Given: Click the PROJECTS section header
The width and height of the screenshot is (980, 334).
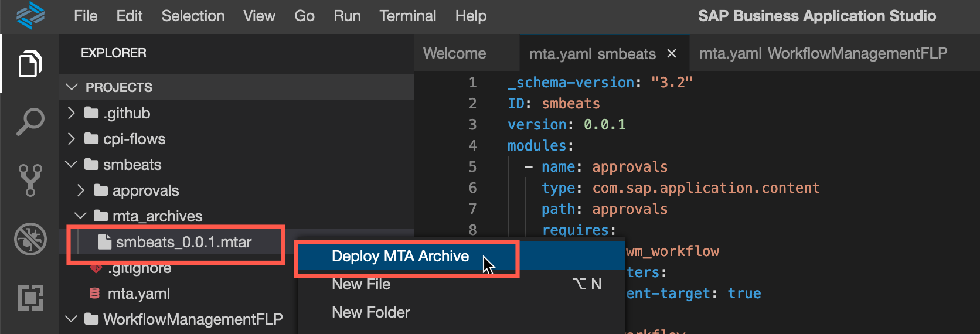Looking at the screenshot, I should click(236, 87).
